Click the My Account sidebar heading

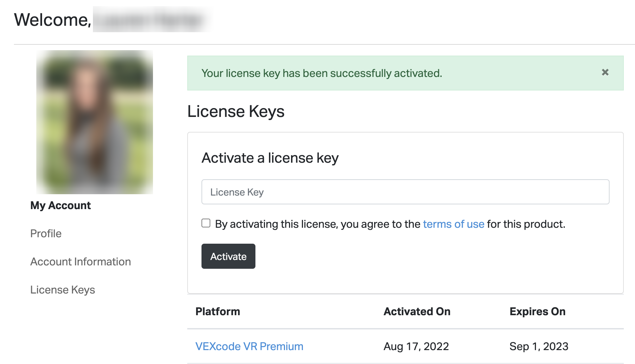tap(60, 205)
